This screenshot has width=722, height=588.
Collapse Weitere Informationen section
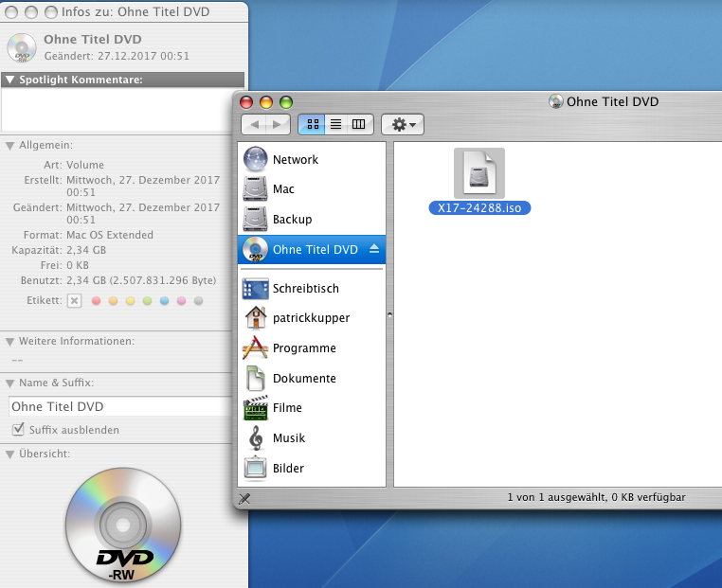[x=10, y=342]
